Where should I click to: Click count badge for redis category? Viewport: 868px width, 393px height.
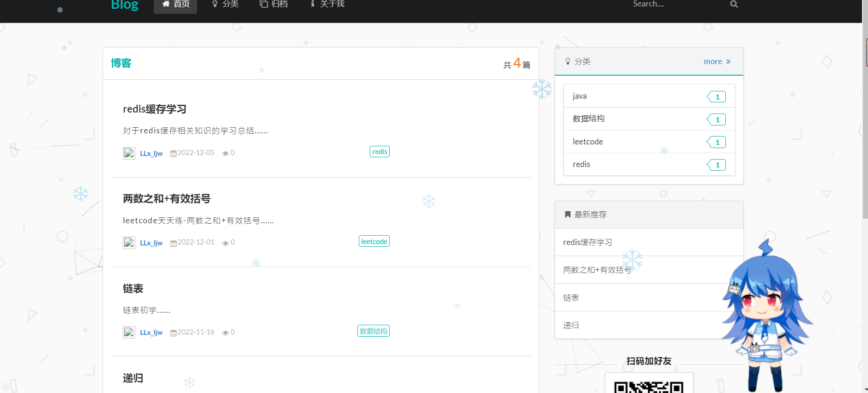716,165
